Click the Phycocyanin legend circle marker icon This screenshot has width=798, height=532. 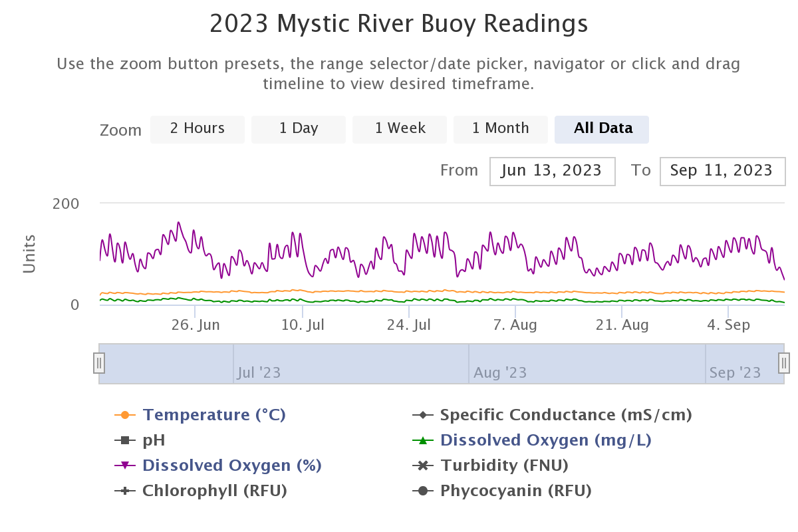click(x=420, y=491)
